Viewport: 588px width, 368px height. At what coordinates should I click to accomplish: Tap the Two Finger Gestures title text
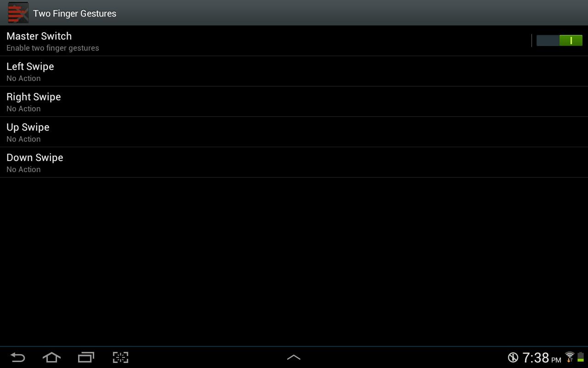tap(74, 13)
